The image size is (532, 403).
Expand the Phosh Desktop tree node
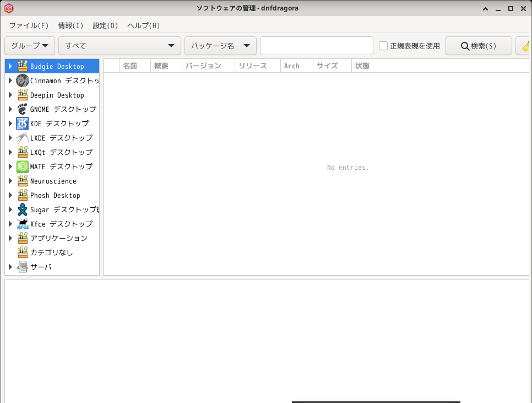point(10,195)
